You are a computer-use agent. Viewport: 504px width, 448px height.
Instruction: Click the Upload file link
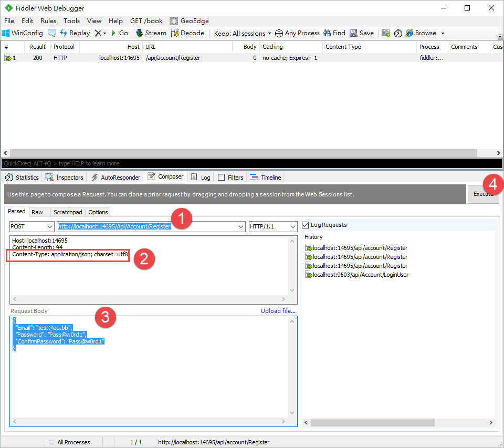[x=278, y=310]
